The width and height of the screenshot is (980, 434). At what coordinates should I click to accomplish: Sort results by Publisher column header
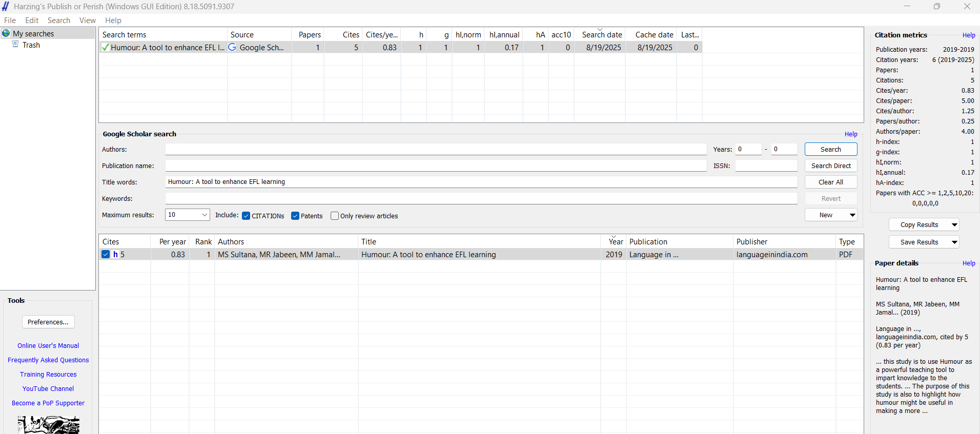pos(784,242)
